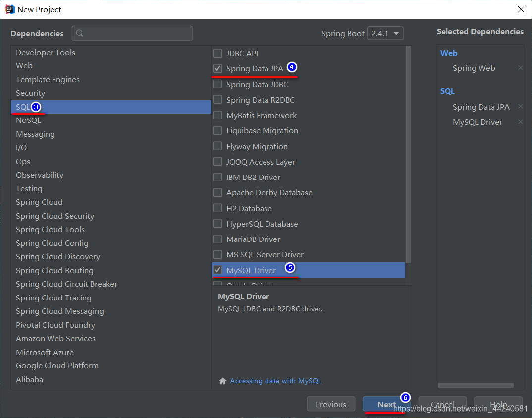This screenshot has width=532, height=418.
Task: Click the IntelliJ IDEA logo in title bar
Action: 10,9
